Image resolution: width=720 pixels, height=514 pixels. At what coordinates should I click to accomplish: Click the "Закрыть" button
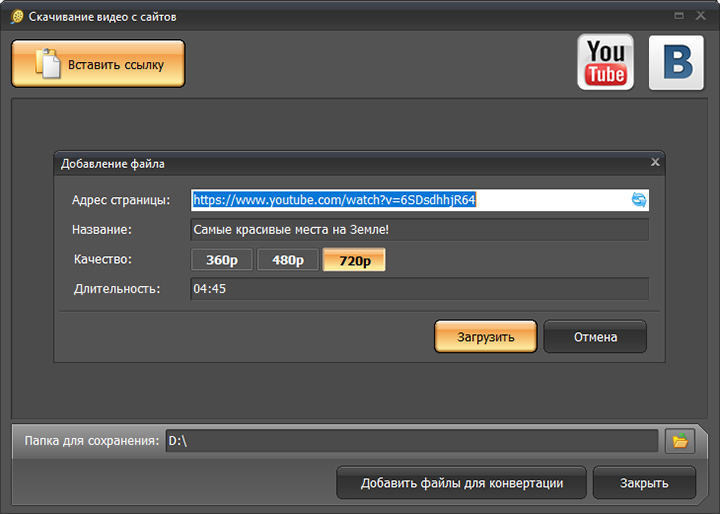[x=644, y=483]
